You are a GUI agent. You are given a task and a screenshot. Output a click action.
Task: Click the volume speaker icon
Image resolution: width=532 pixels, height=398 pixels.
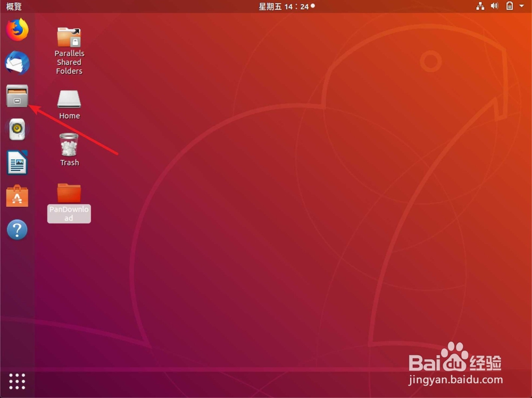click(x=495, y=6)
